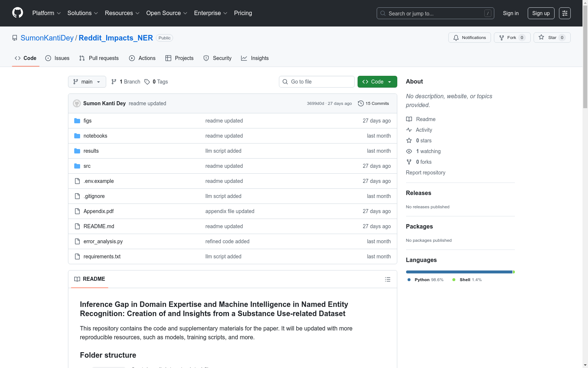Open the Releases heading link
The height and width of the screenshot is (368, 588).
point(419,193)
